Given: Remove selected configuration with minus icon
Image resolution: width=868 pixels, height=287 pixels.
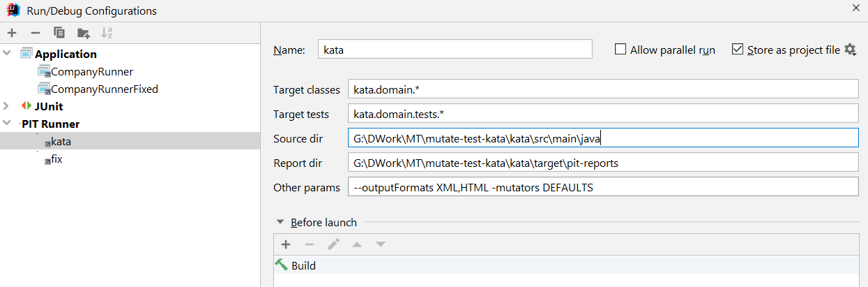Looking at the screenshot, I should point(36,33).
